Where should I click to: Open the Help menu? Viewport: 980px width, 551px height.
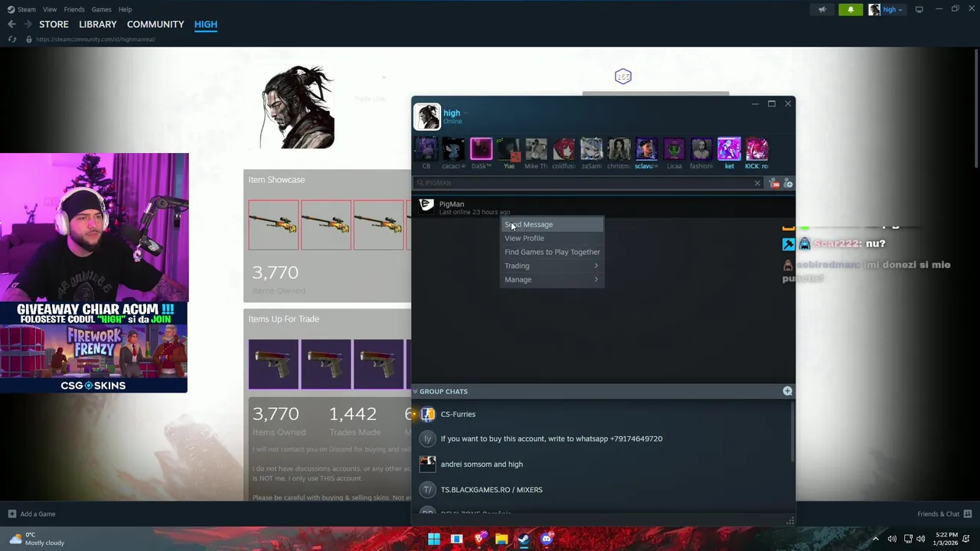tap(125, 9)
